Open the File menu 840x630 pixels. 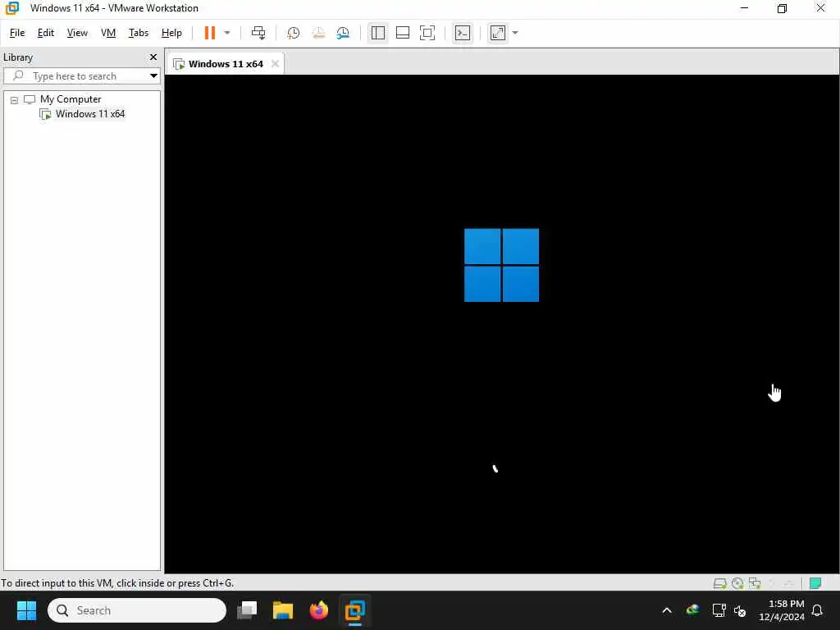17,33
